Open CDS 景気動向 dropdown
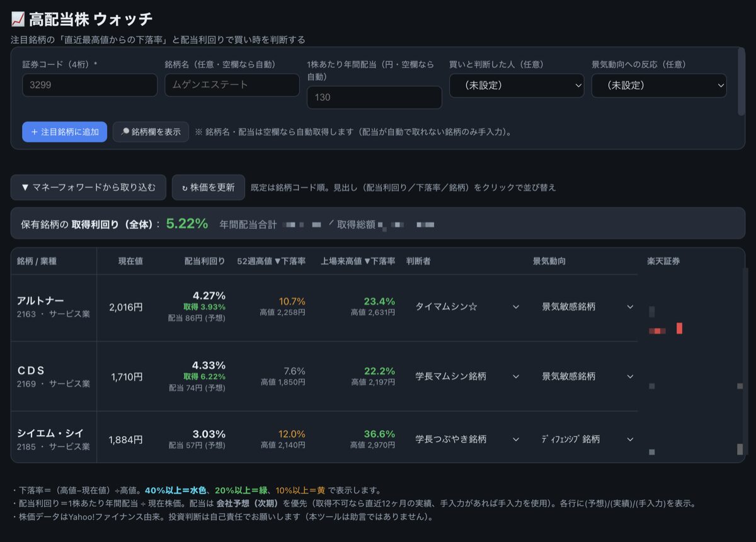Screen dimensions: 756x542 [x=587, y=376]
